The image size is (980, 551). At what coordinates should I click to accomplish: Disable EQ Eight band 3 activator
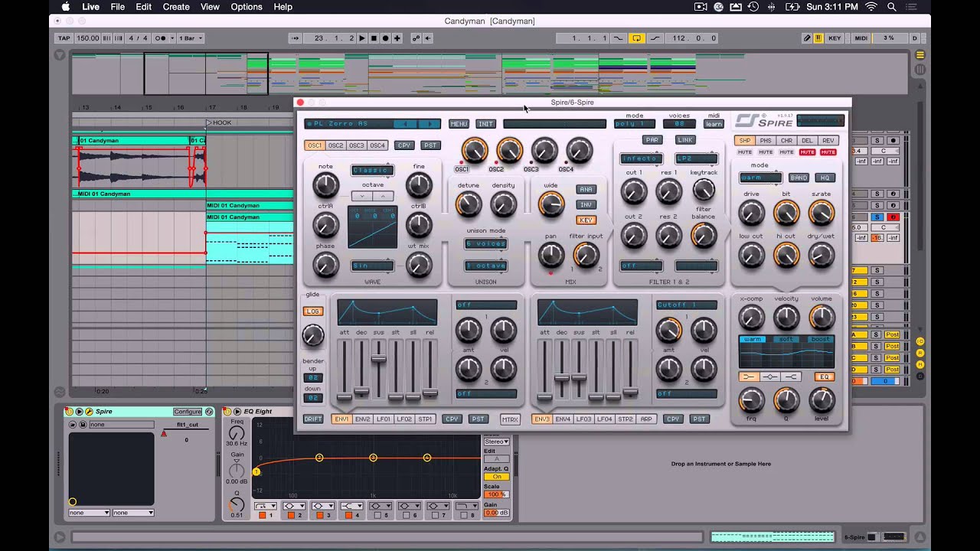[x=319, y=516]
